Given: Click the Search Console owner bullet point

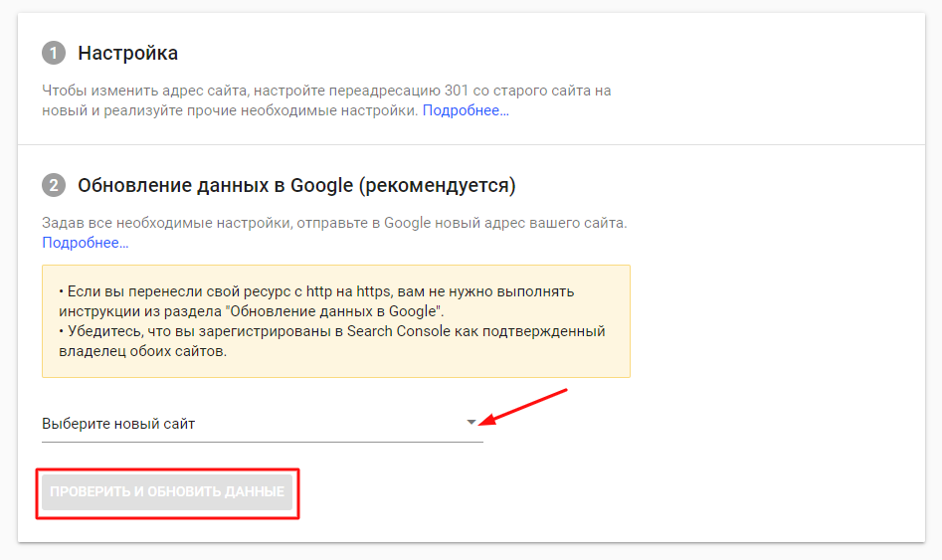Looking at the screenshot, I should tap(331, 341).
